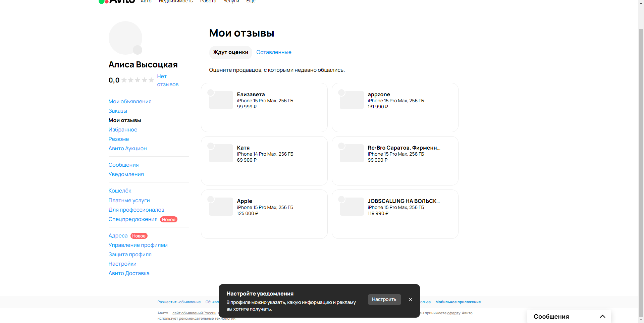Click the 125 000 ₽ price of Apple
This screenshot has width=644, height=323.
click(x=248, y=213)
